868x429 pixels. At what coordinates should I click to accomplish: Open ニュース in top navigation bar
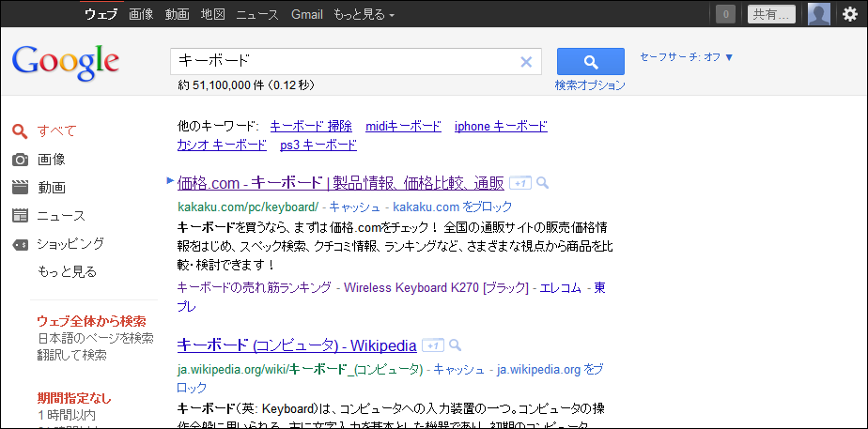tap(257, 14)
